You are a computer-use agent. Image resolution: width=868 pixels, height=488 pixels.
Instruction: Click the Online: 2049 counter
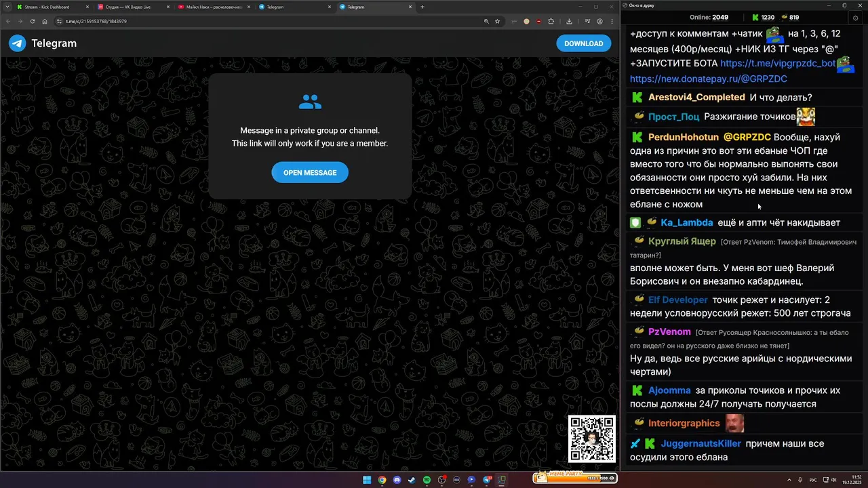point(709,18)
